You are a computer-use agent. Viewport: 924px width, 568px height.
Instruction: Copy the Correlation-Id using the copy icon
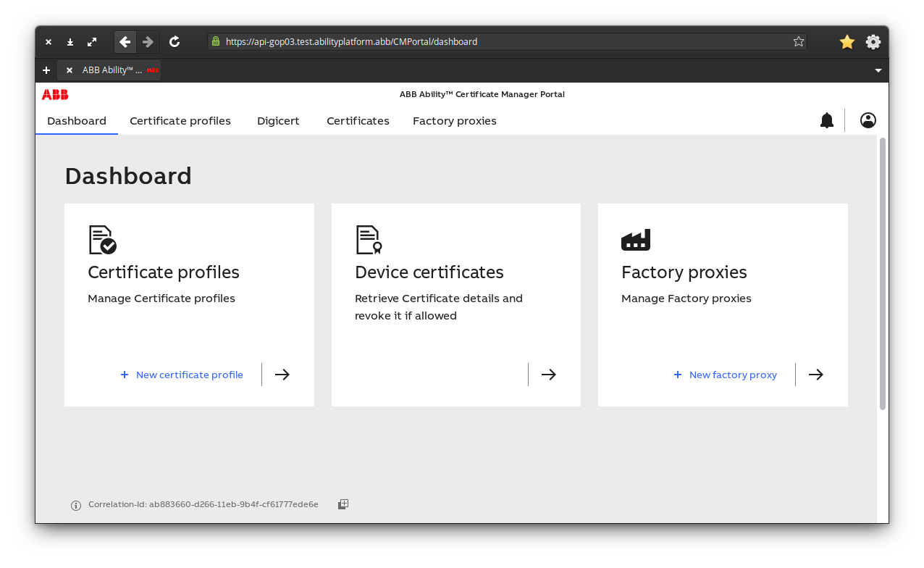click(x=343, y=504)
